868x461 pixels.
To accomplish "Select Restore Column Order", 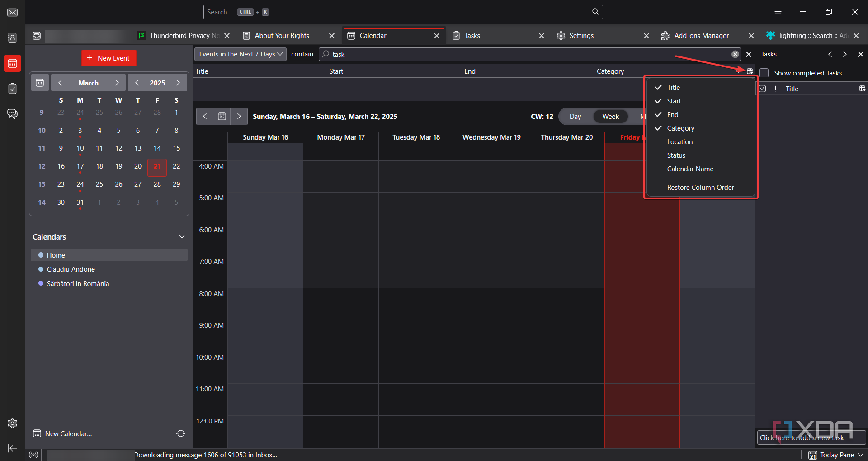I will coord(701,188).
